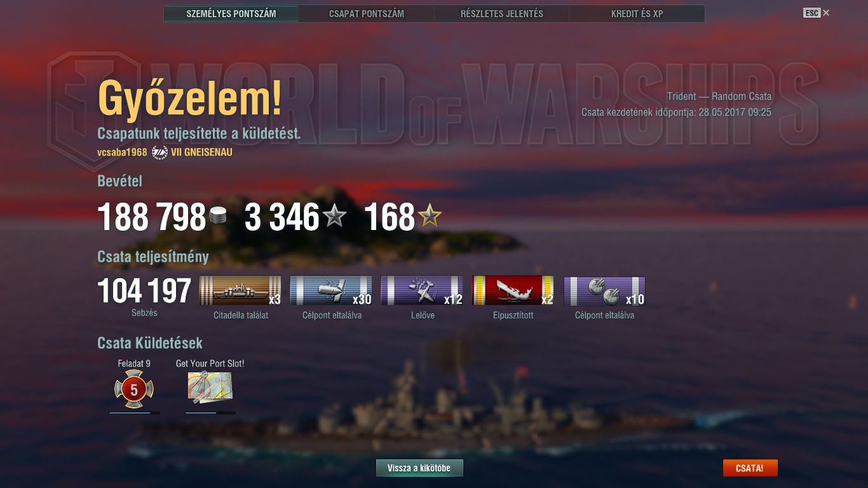Image resolution: width=868 pixels, height=488 pixels.
Task: Start a new battle with CSATA! button
Action: point(750,468)
